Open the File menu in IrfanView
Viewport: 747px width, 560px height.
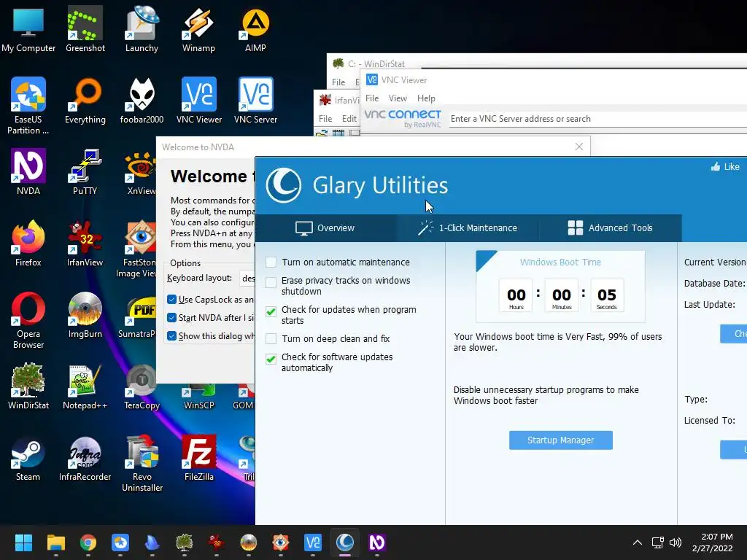[325, 119]
